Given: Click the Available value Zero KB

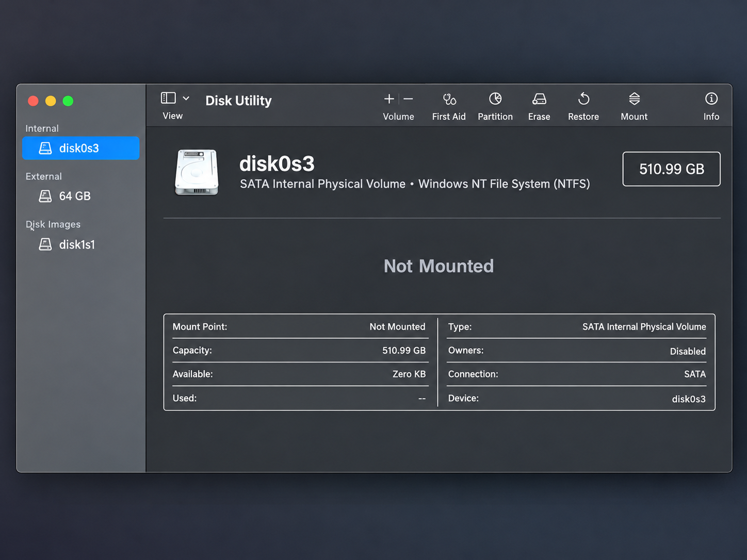Looking at the screenshot, I should click(x=409, y=374).
